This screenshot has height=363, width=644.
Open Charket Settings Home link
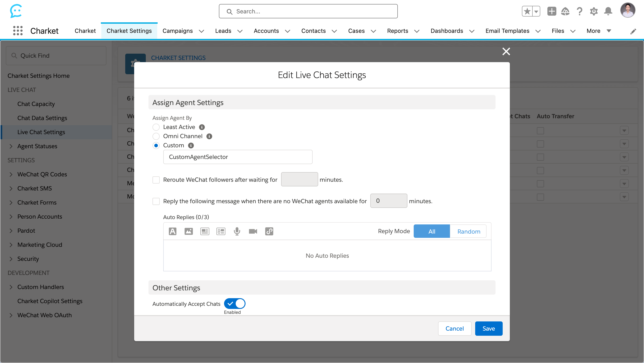tap(38, 76)
